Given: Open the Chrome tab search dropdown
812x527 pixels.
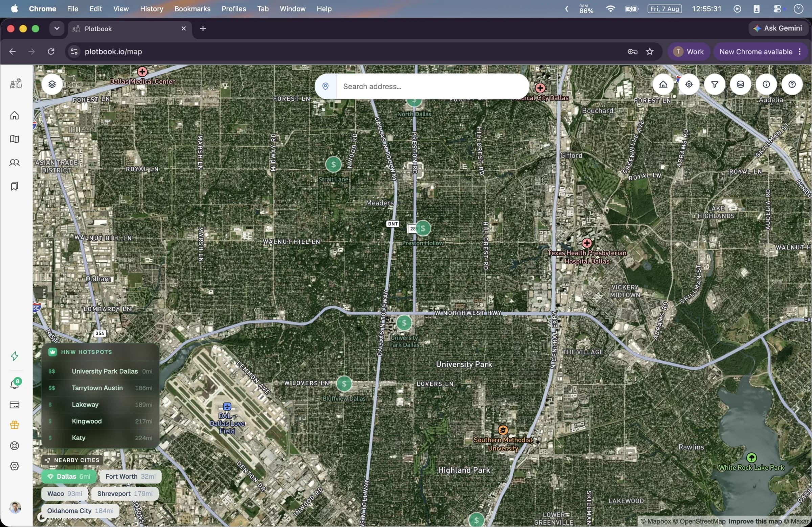Looking at the screenshot, I should click(x=57, y=29).
